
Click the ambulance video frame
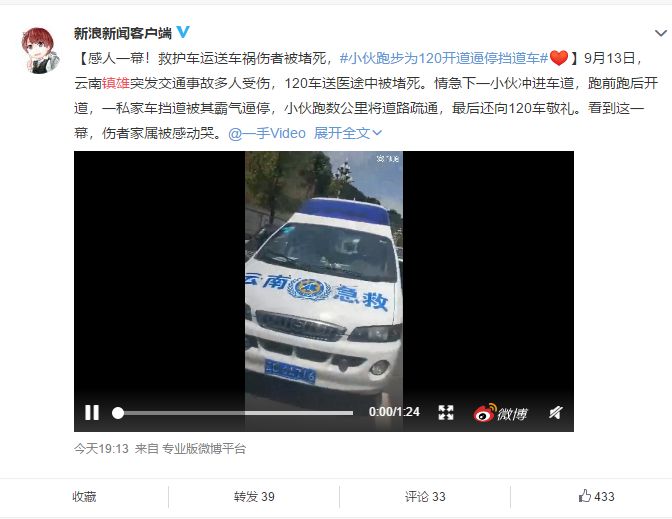click(324, 274)
